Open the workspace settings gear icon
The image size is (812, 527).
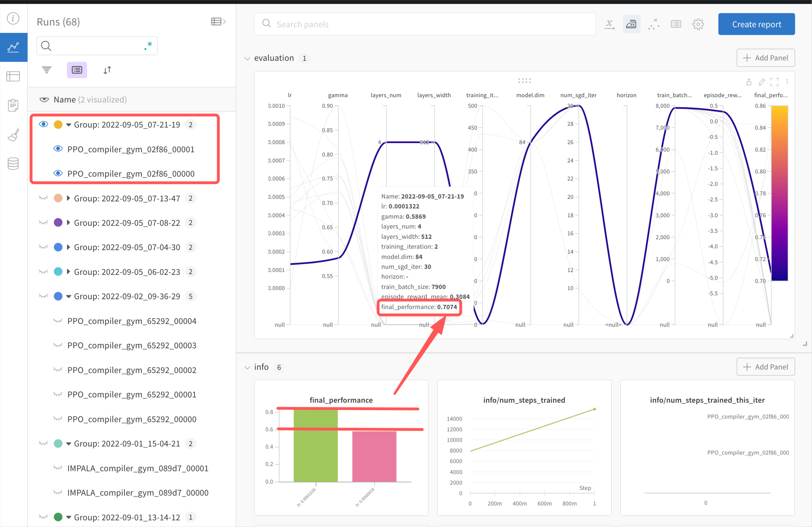[x=698, y=24]
